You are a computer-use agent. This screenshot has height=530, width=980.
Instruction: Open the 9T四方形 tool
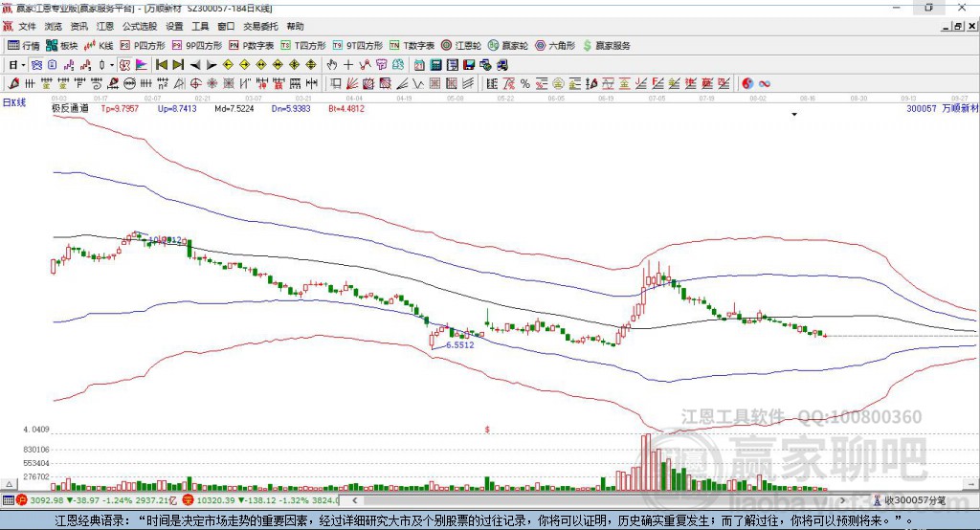tap(357, 46)
